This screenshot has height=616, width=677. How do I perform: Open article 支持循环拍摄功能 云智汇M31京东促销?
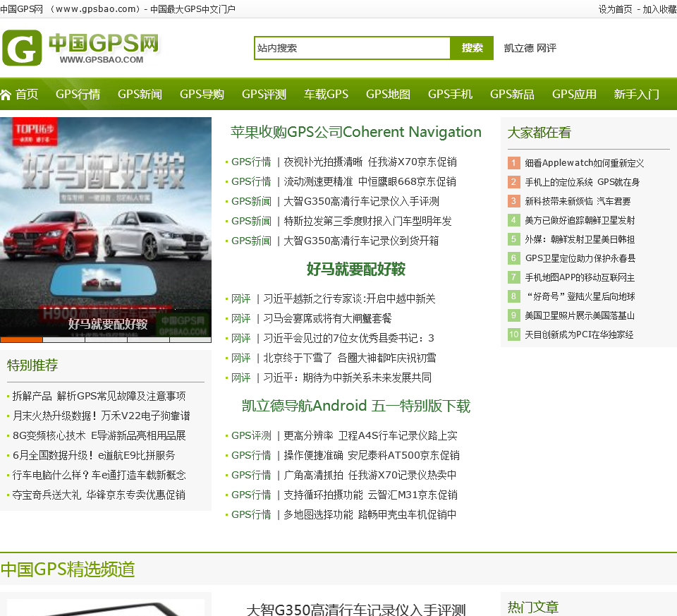click(x=370, y=495)
